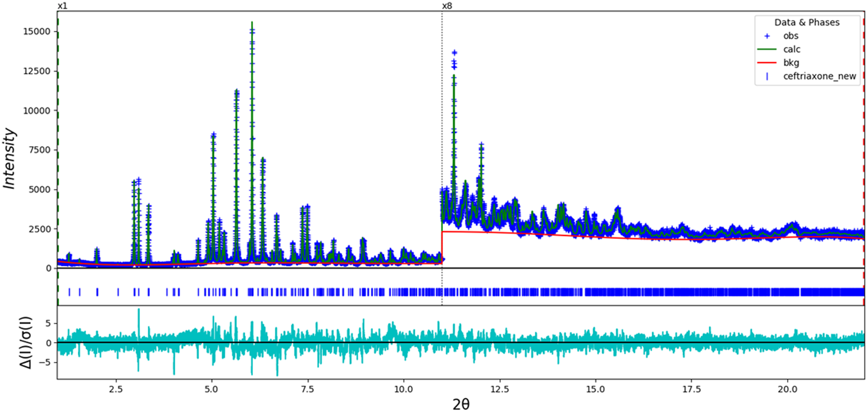Screen dimensions: 868x412
Task: Click the Intensity y-axis title
Action: point(9,159)
